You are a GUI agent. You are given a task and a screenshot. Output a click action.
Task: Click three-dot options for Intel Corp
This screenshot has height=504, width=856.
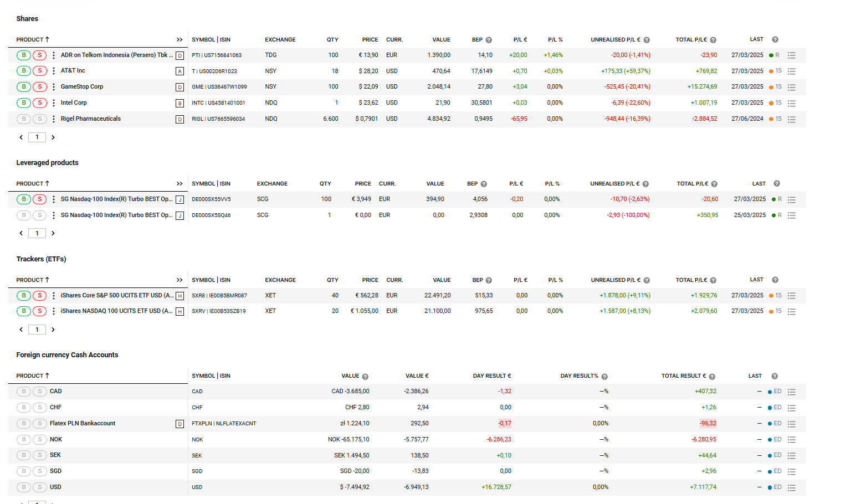pos(54,103)
